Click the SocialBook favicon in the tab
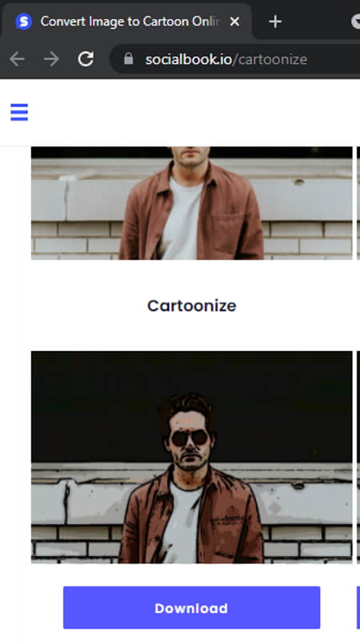 coord(23,22)
